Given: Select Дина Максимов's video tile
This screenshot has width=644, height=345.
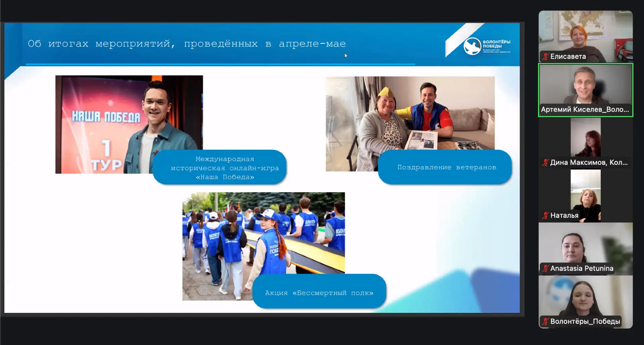Looking at the screenshot, I should pyautogui.click(x=586, y=143).
